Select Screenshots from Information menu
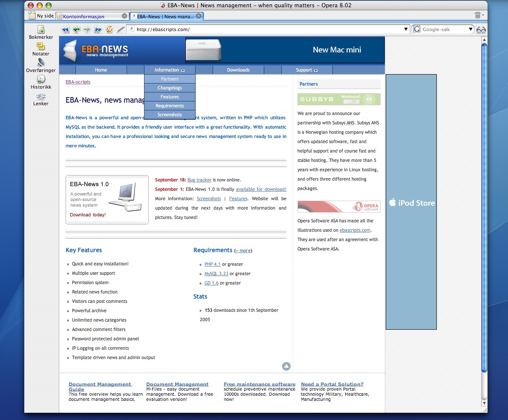The width and height of the screenshot is (508, 420). [x=170, y=115]
